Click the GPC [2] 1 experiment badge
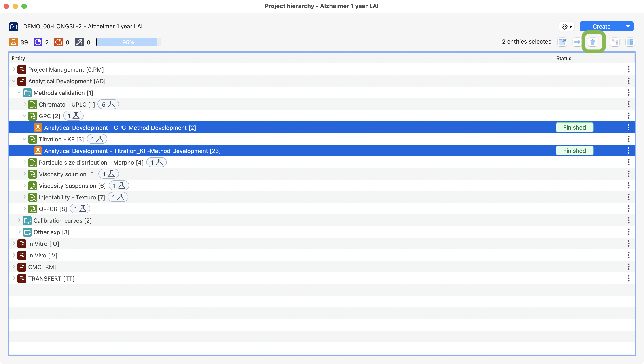This screenshot has width=644, height=364. [73, 116]
